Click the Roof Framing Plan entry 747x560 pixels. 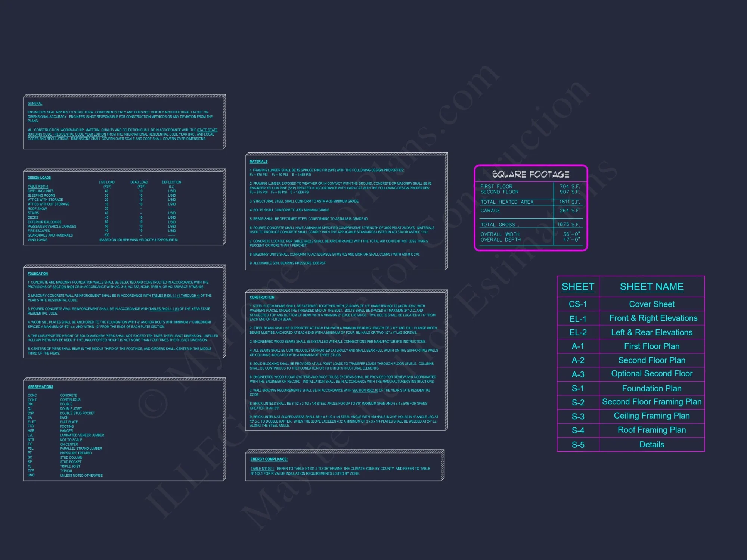pos(651,430)
